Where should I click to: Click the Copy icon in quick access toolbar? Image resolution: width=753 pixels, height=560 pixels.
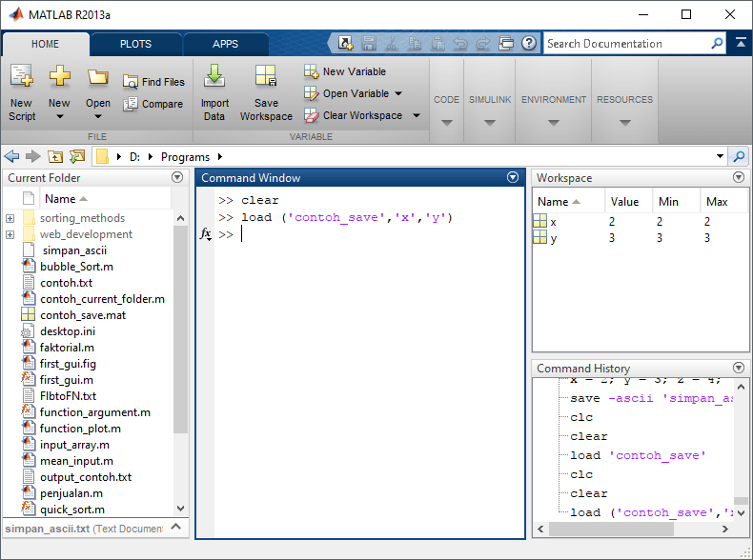coord(415,43)
